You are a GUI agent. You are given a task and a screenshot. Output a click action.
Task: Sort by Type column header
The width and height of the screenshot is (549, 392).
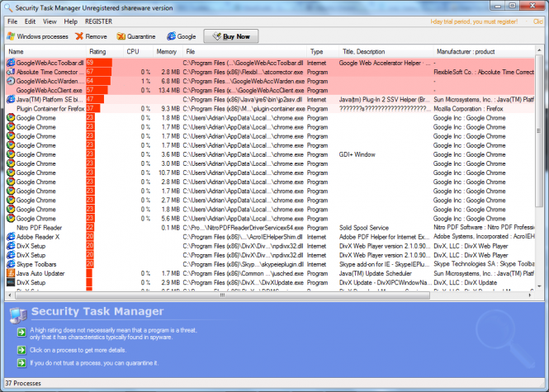pyautogui.click(x=323, y=52)
